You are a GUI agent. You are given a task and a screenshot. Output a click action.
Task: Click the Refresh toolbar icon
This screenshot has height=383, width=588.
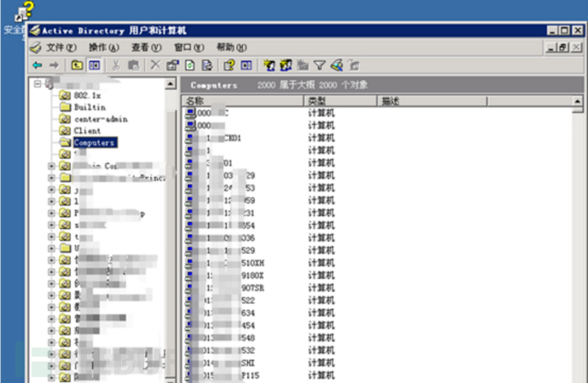190,65
